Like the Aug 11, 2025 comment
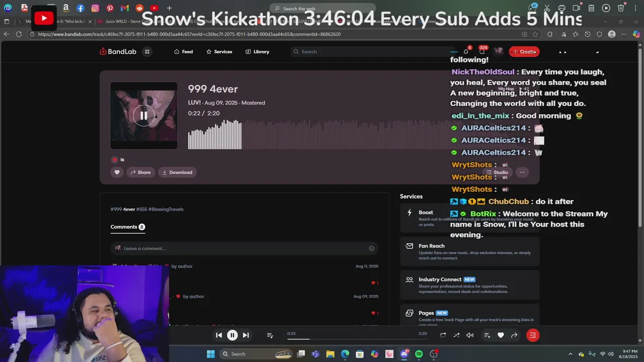This screenshot has height=362, width=644. (x=374, y=283)
